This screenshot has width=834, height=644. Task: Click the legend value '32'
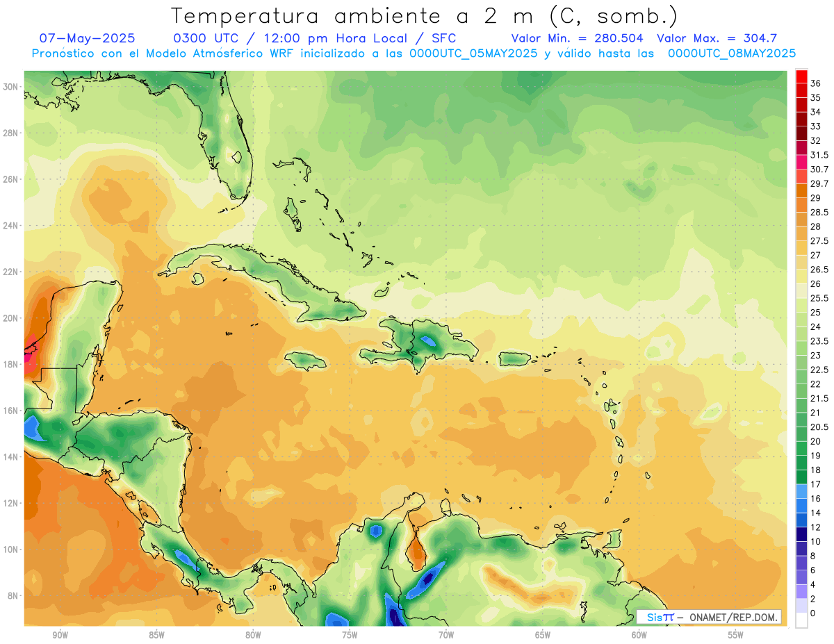816,140
